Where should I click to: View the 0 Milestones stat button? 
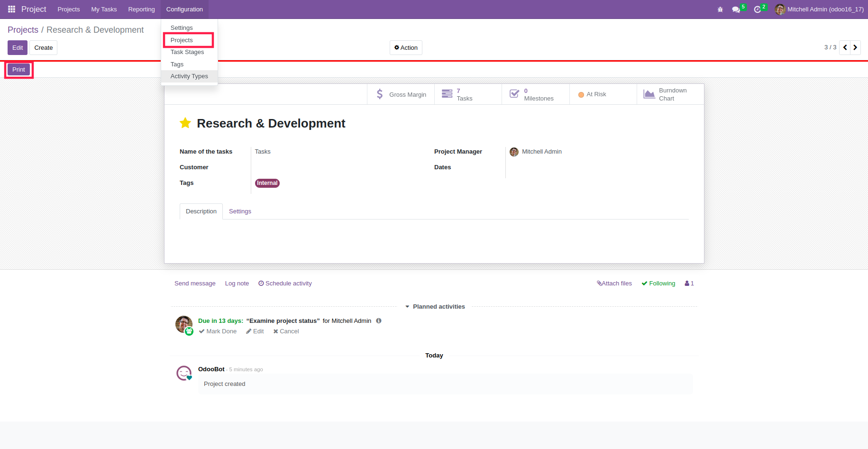536,94
